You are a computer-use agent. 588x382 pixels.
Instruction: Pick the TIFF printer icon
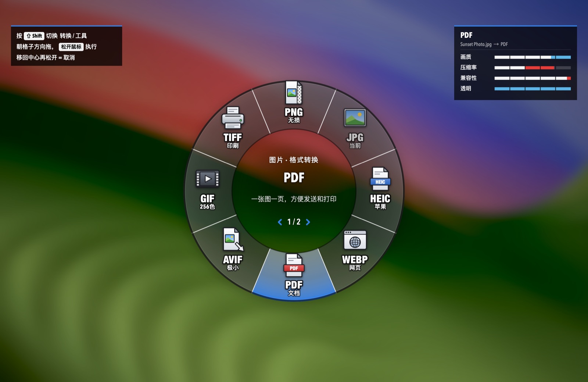coord(233,118)
